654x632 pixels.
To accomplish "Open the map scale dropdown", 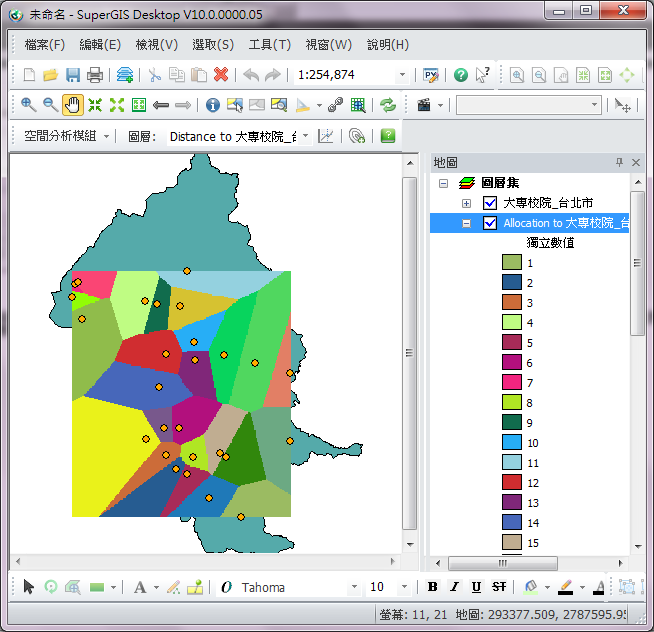I will click(x=403, y=75).
